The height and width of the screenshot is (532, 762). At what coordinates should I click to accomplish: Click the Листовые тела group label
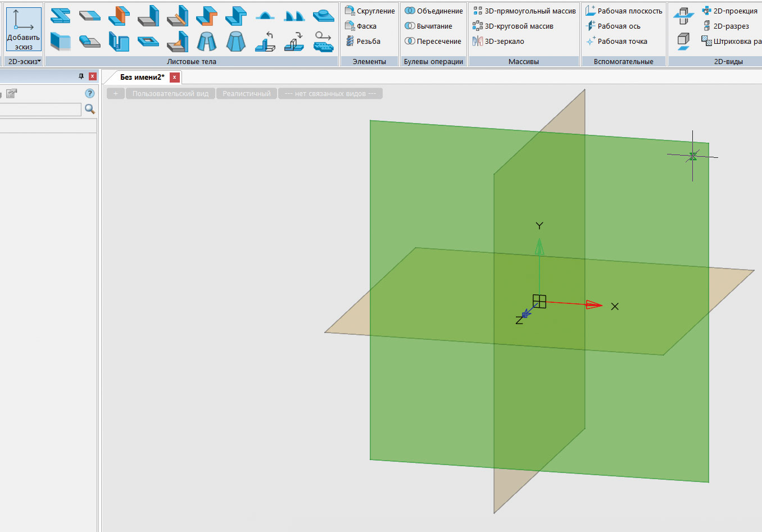(192, 62)
